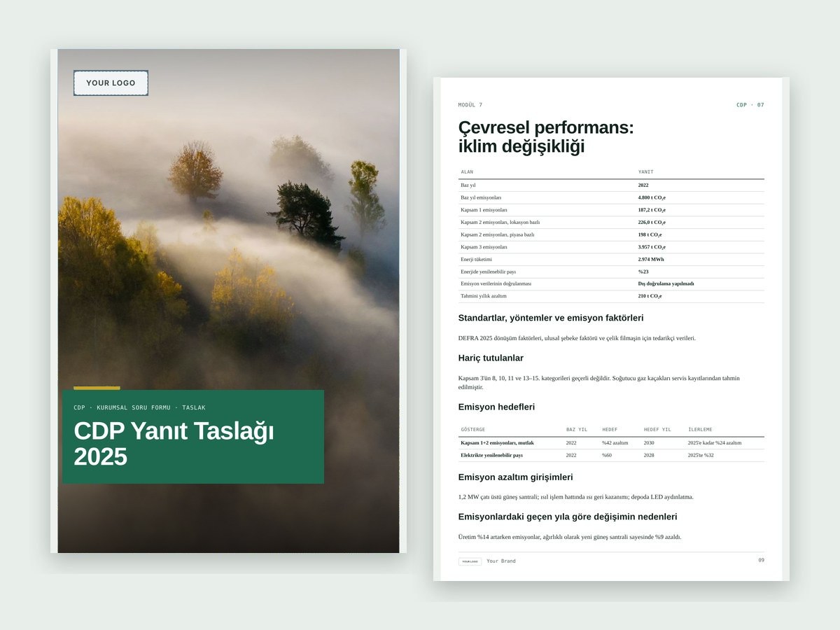Image resolution: width=840 pixels, height=630 pixels.
Task: Click the paragraph starting '1,2 MW çatı üstü'
Action: click(x=576, y=497)
